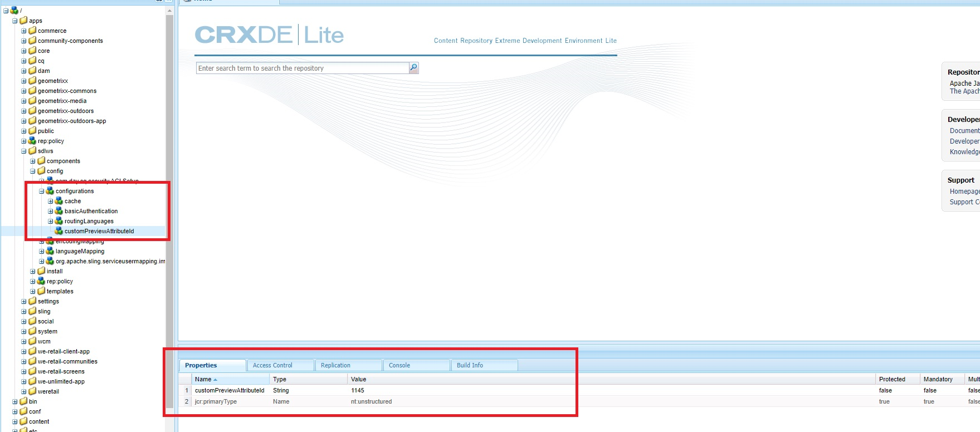Click the rep:policy node icon under apps
The height and width of the screenshot is (432, 980).
tap(32, 141)
